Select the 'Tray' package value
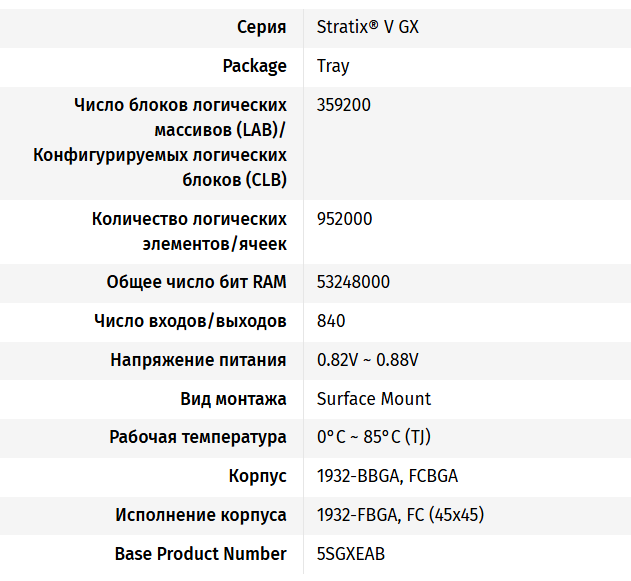 pos(333,66)
